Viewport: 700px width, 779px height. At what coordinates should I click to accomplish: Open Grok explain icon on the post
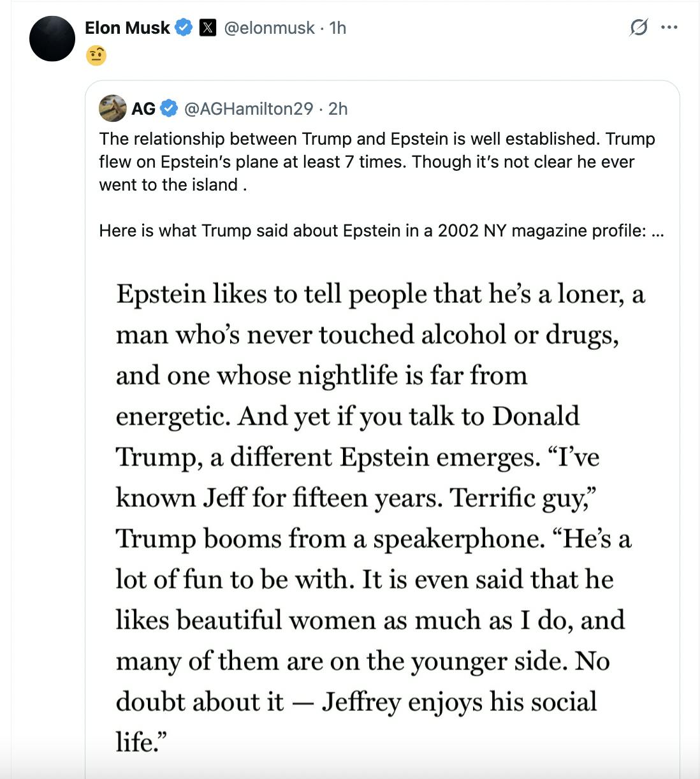point(638,27)
